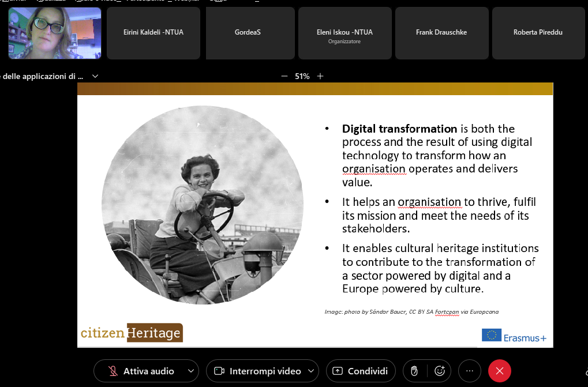Screen dimensions: 588x387
Task: Click the Condividi share button
Action: point(361,371)
